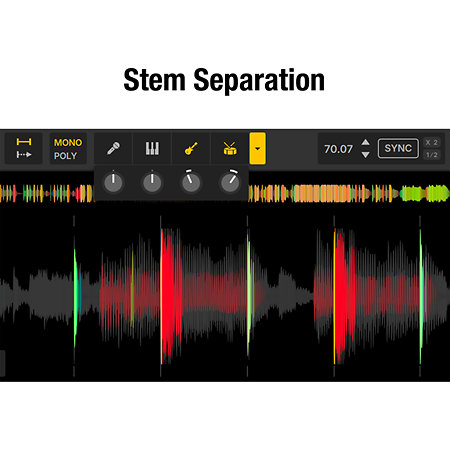The height and width of the screenshot is (450, 450).
Task: Toggle the drums stem icon
Action: 230,148
